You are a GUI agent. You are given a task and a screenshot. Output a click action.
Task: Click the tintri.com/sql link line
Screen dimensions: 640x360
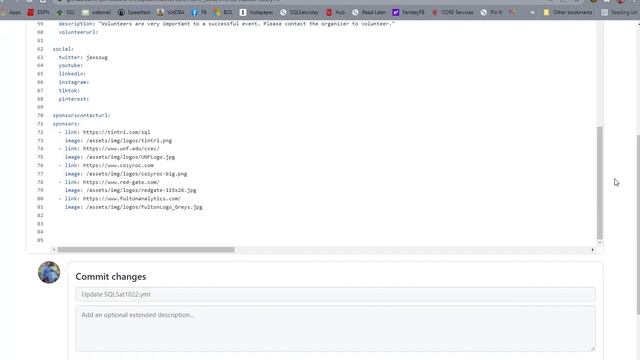(x=104, y=132)
